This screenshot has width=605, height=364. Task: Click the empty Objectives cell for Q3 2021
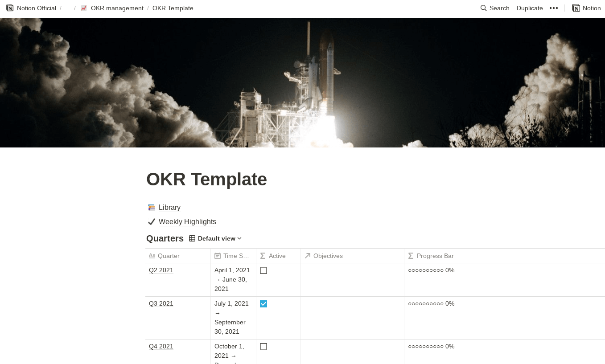[353, 318]
